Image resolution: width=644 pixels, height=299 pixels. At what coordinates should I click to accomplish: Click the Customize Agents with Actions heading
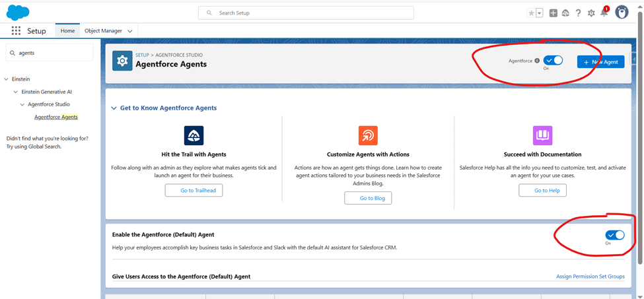[x=368, y=154]
